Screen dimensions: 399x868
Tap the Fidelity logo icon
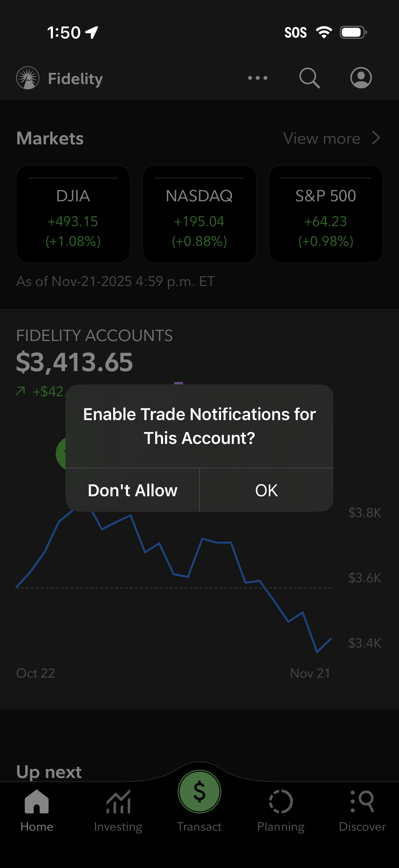coord(28,78)
